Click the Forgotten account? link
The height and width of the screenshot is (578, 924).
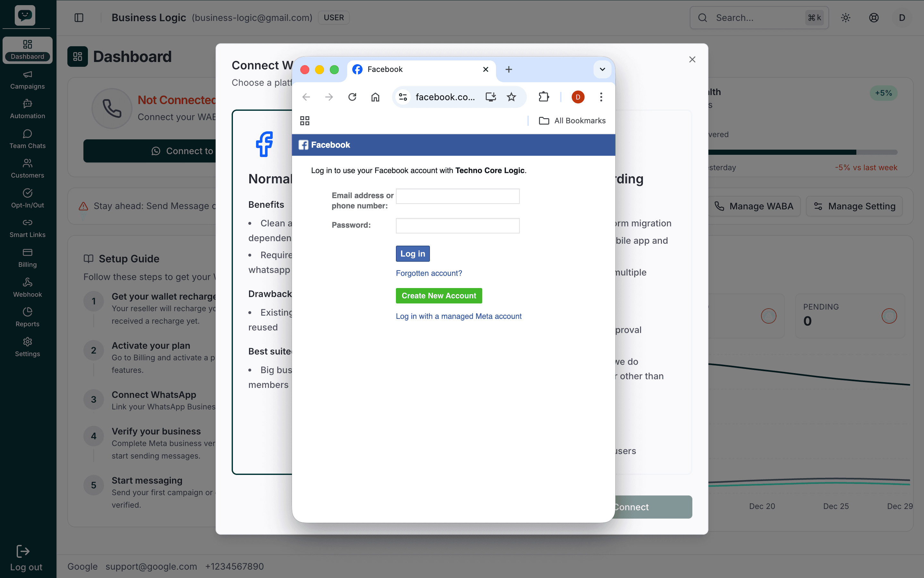click(x=429, y=273)
